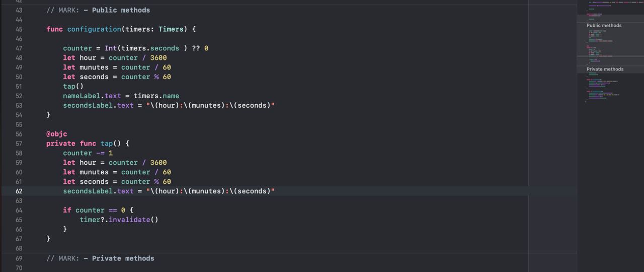Click the MARK Public methods comment
This screenshot has width=644, height=272.
coord(98,10)
